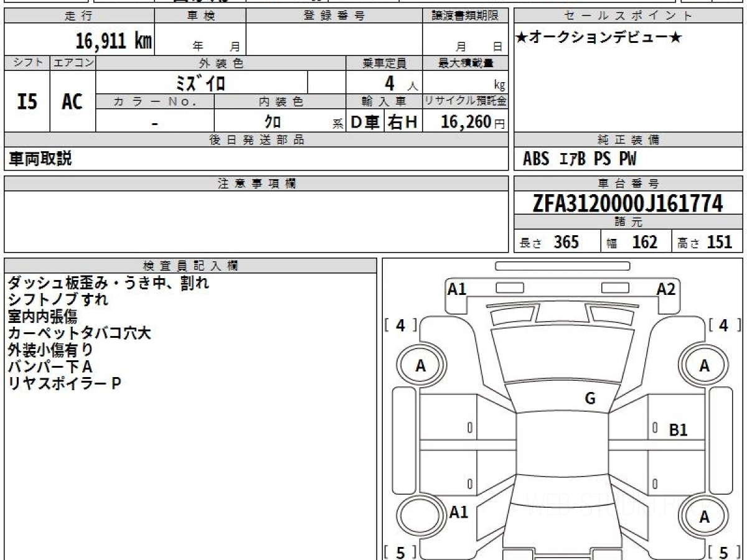The image size is (747, 560).
Task: Click the air conditioner value AC
Action: (x=73, y=101)
